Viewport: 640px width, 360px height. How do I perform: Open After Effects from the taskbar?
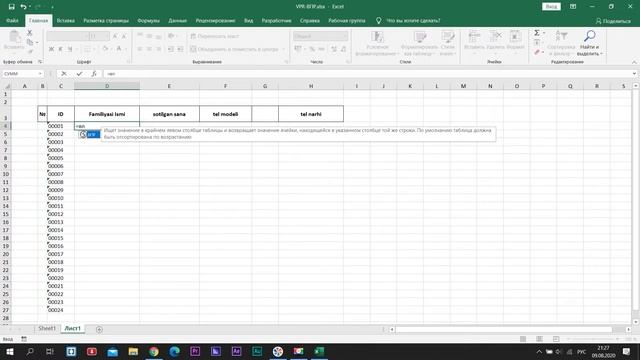[236, 351]
